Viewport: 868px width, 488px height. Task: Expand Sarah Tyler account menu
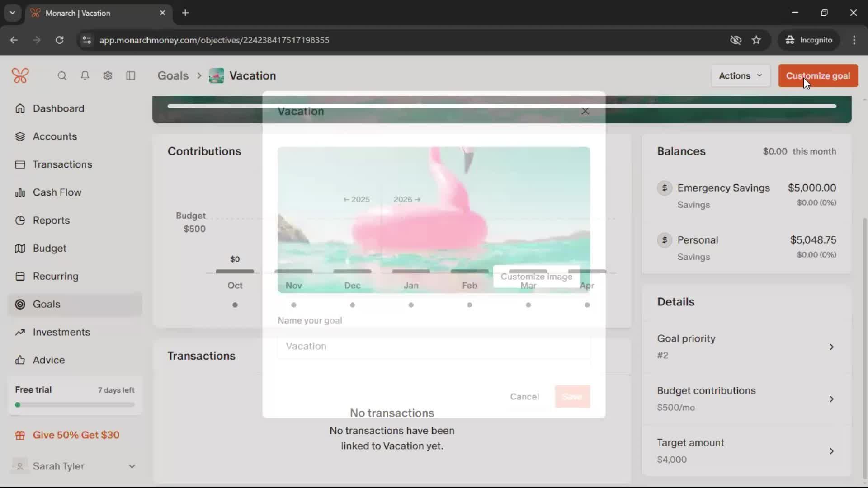132,466
